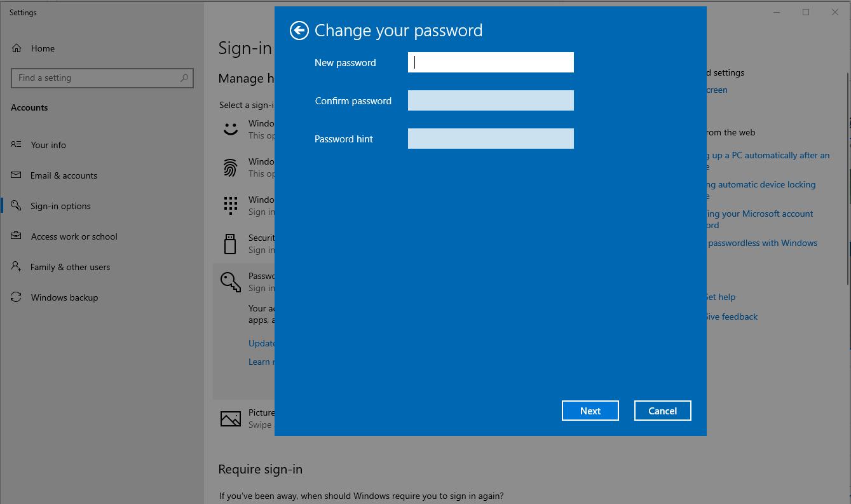Image resolution: width=851 pixels, height=504 pixels.
Task: Open Windows backup settings
Action: [64, 297]
